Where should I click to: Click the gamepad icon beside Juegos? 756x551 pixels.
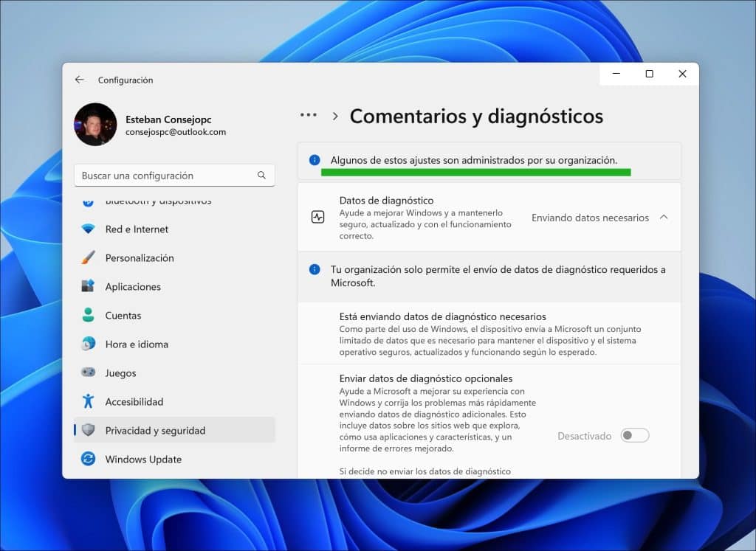(x=89, y=372)
